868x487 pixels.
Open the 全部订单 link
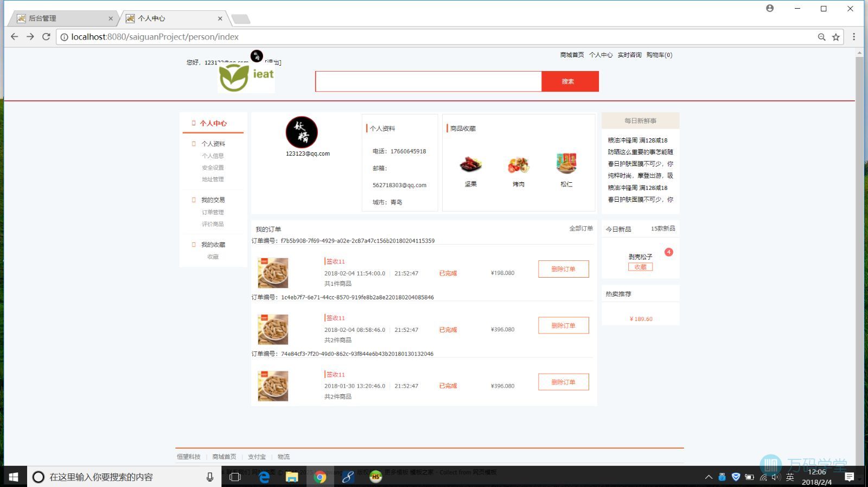click(581, 228)
